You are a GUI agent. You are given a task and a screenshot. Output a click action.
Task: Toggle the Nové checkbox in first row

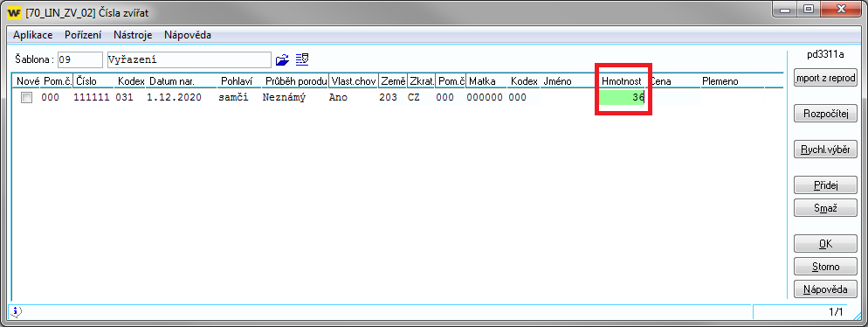coord(26,98)
